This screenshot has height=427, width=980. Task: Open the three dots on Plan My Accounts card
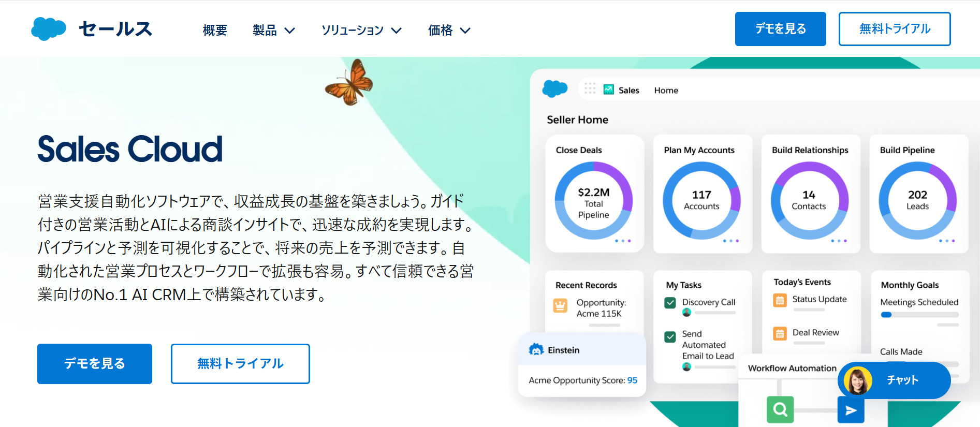coord(731,241)
